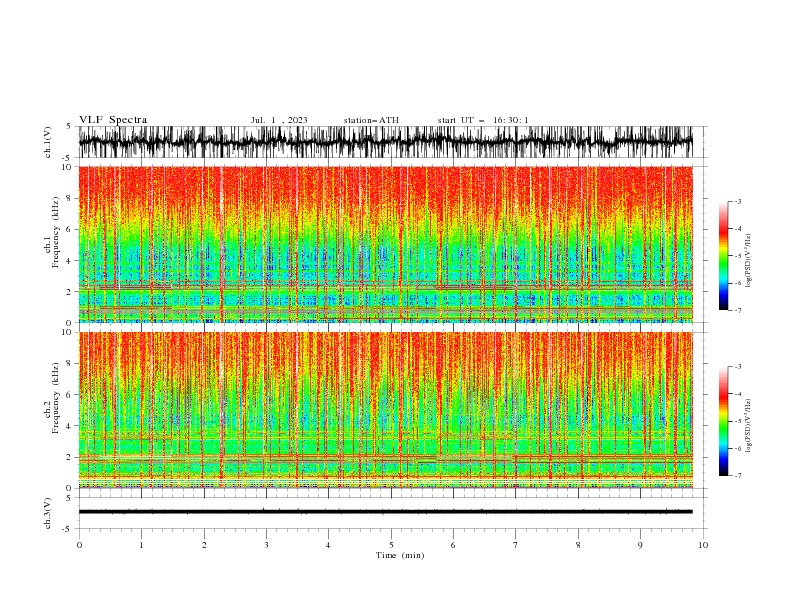Click the '6' kHz tick on ch.2 axis
This screenshot has height=612, width=792.
69,395
